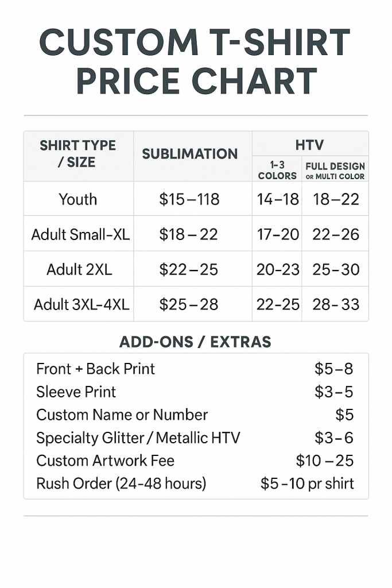Click the Add-Ons / Extras heading

195,342
